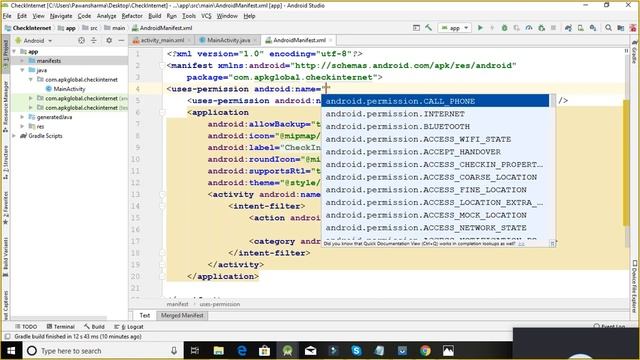Open the Build menu
Image resolution: width=640 pixels, height=360 pixels.
(x=154, y=16)
